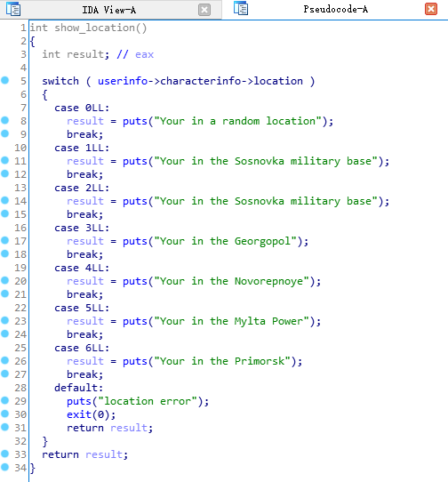Click the puts call on line 29
The image size is (448, 482).
pyautogui.click(x=79, y=401)
